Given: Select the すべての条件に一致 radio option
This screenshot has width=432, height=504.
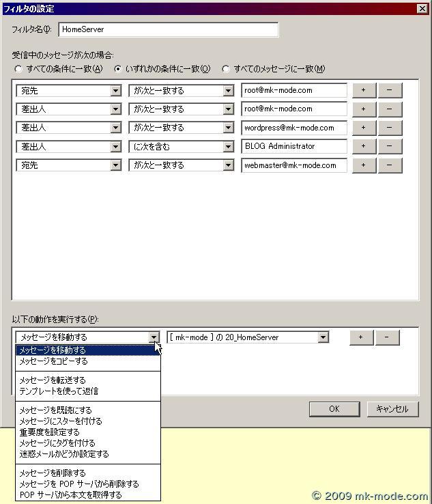Looking at the screenshot, I should coord(18,69).
